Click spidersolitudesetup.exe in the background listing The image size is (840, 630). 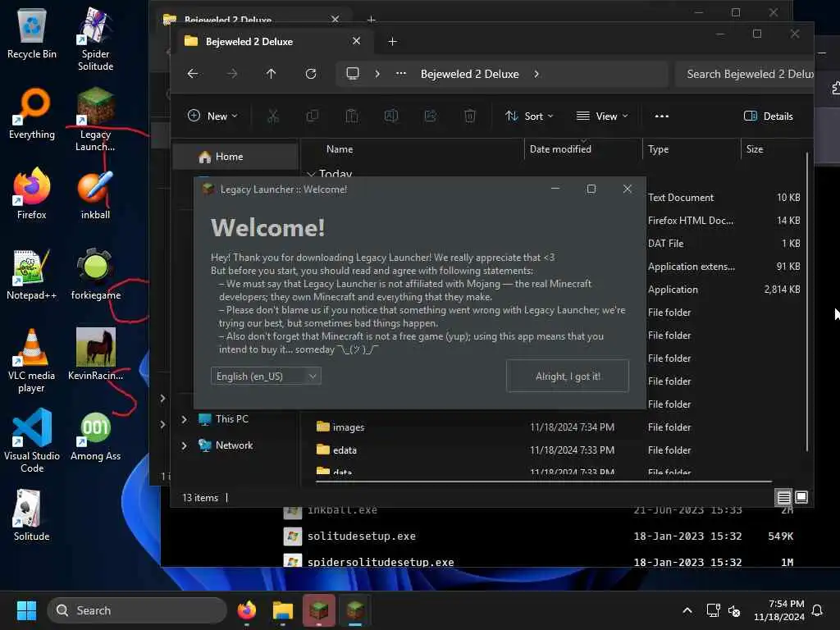click(x=381, y=562)
